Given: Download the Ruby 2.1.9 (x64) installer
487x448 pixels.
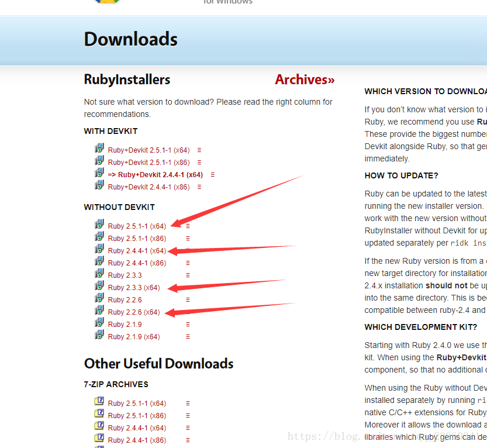Looking at the screenshot, I should click(x=134, y=337).
